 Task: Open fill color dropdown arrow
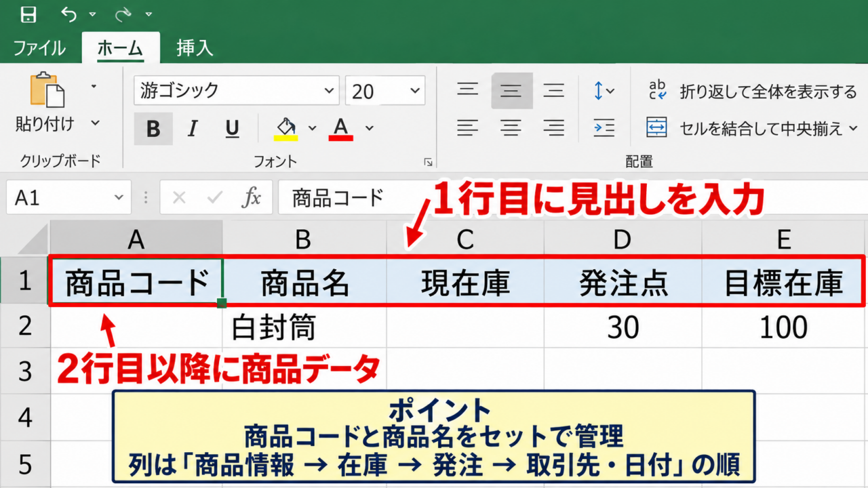coord(312,128)
